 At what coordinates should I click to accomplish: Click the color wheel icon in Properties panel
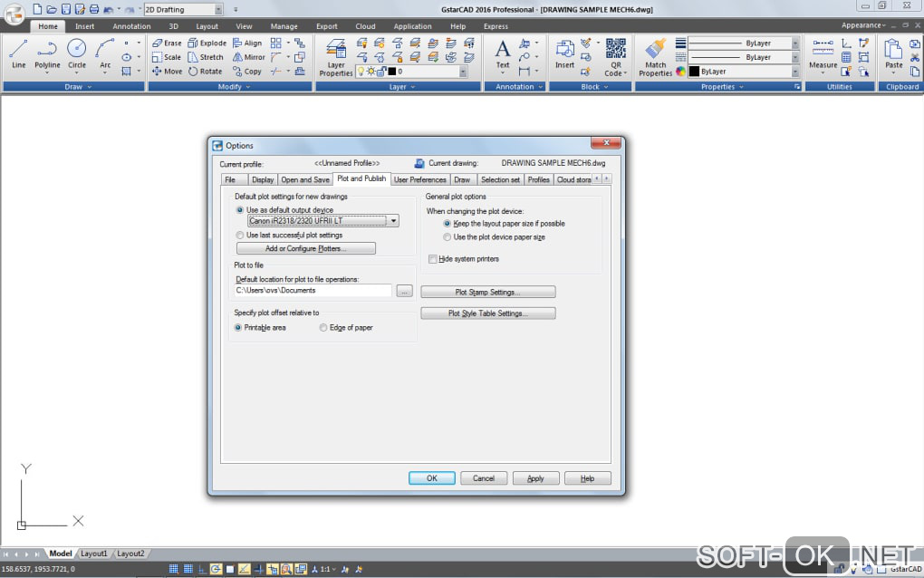tap(680, 72)
